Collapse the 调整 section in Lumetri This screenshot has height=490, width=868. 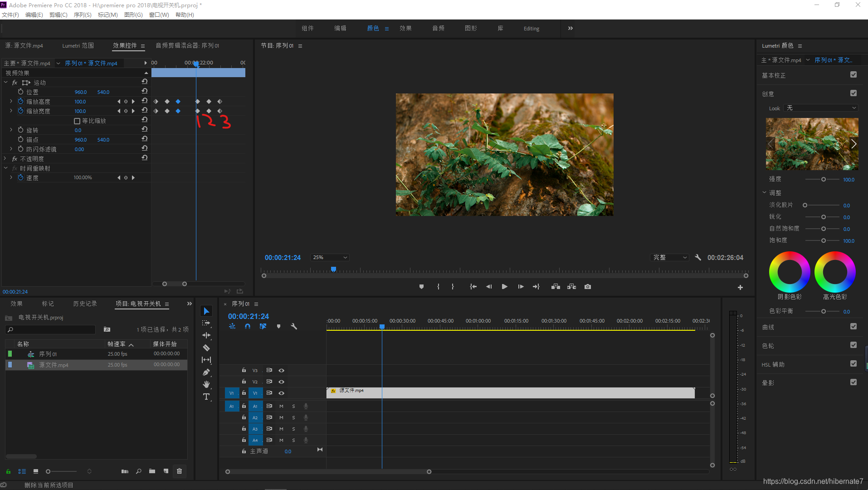764,193
